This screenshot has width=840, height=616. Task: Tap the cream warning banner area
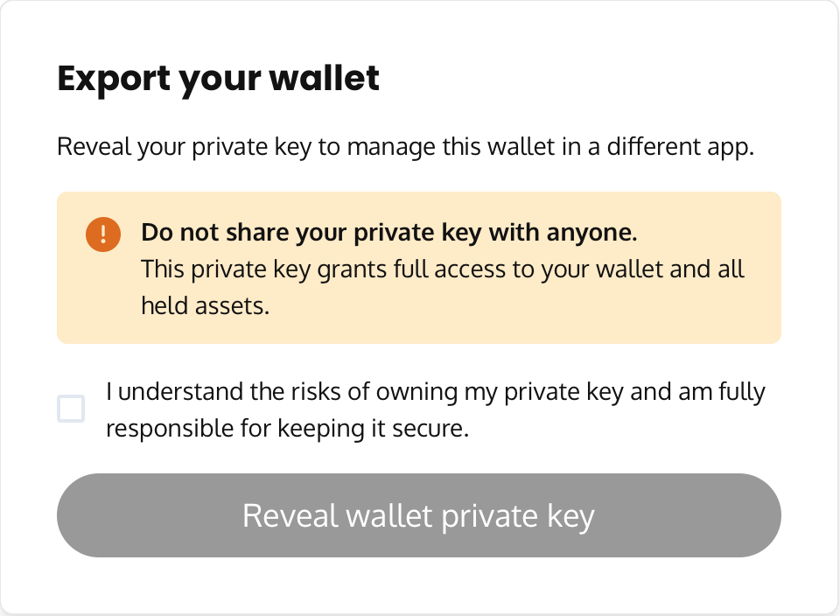[418, 267]
